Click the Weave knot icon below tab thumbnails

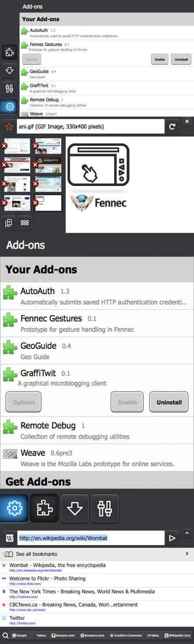(x=25, y=223)
